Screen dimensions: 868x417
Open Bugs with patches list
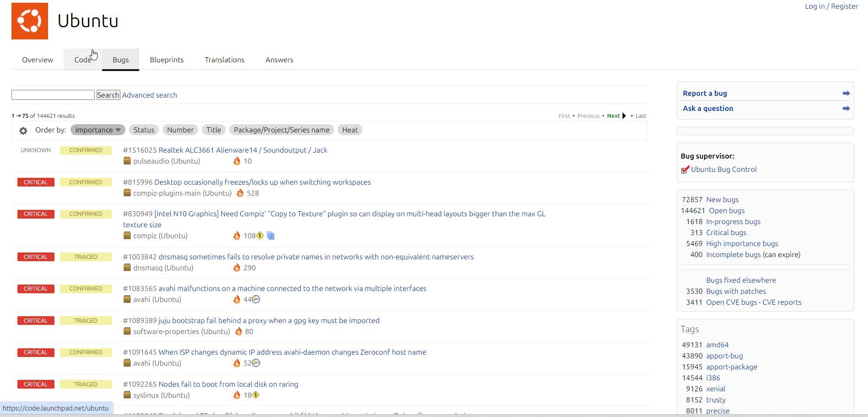click(x=736, y=291)
